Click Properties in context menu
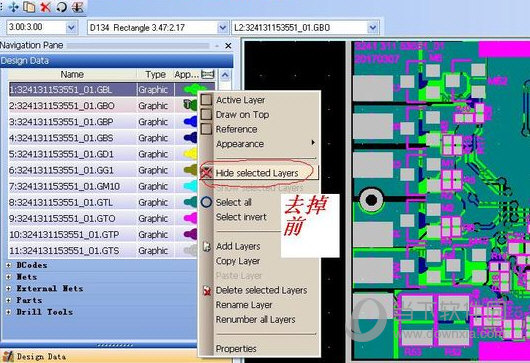 [x=236, y=348]
